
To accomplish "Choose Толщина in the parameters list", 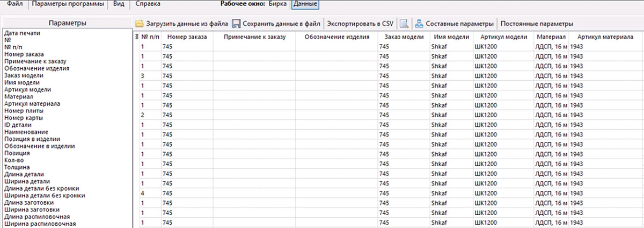I will 17,167.
